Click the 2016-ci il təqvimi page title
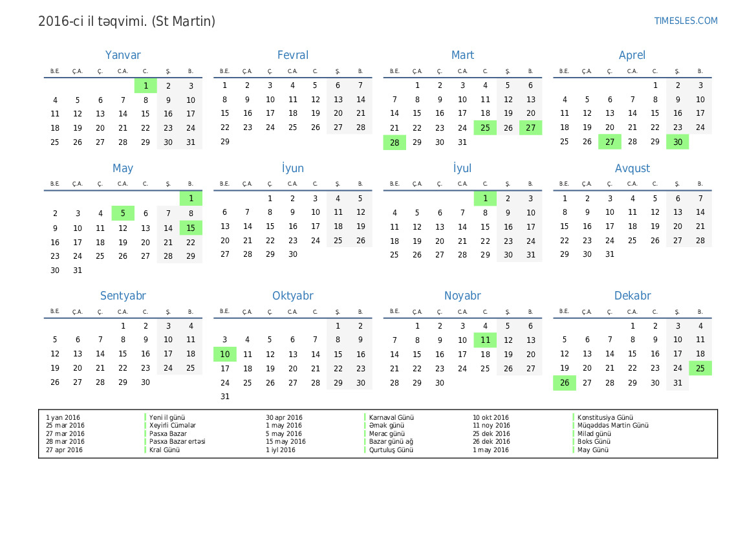This screenshot has height=535, width=756. click(127, 21)
